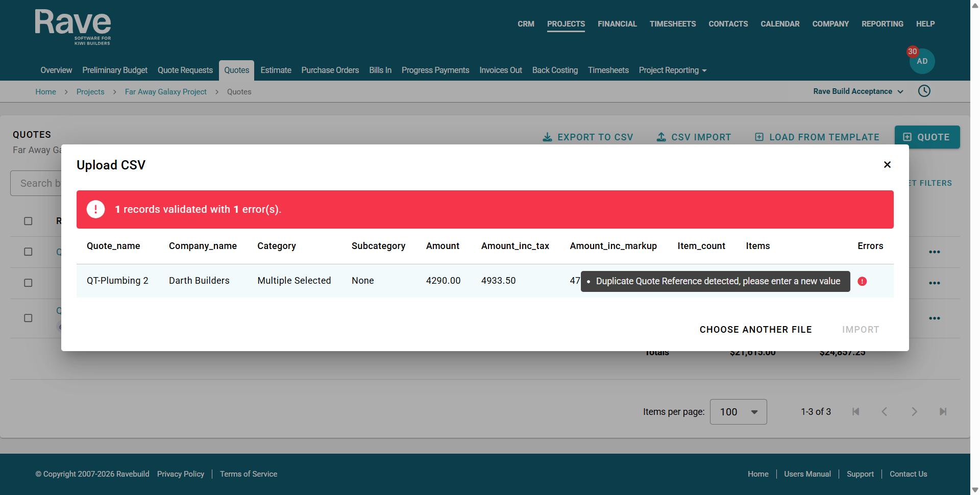The width and height of the screenshot is (980, 495).
Task: Switch to the Preliminary Budget tab
Action: click(115, 70)
